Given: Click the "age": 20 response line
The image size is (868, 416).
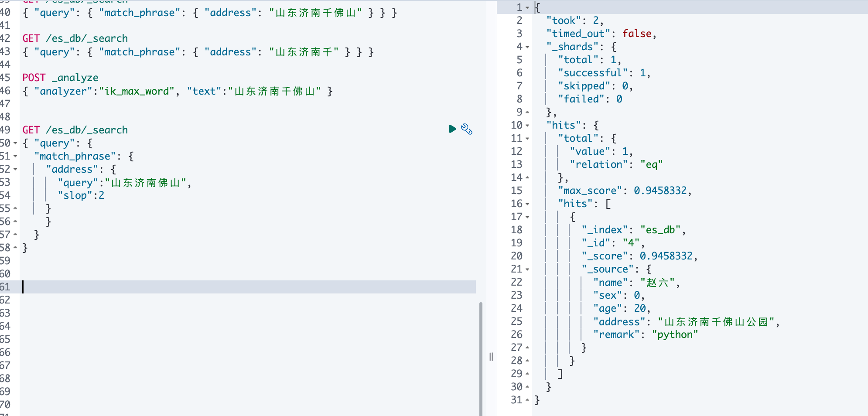Looking at the screenshot, I should click(x=622, y=308).
